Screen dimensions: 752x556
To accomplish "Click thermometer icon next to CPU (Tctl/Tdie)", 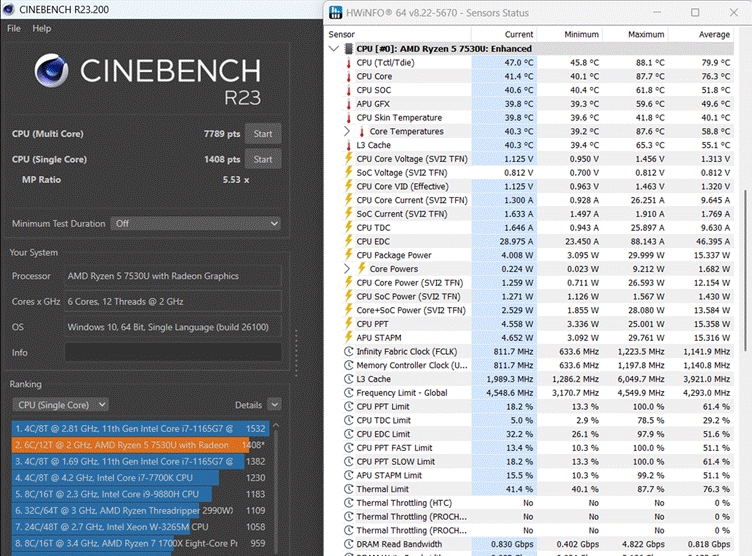I will 349,63.
